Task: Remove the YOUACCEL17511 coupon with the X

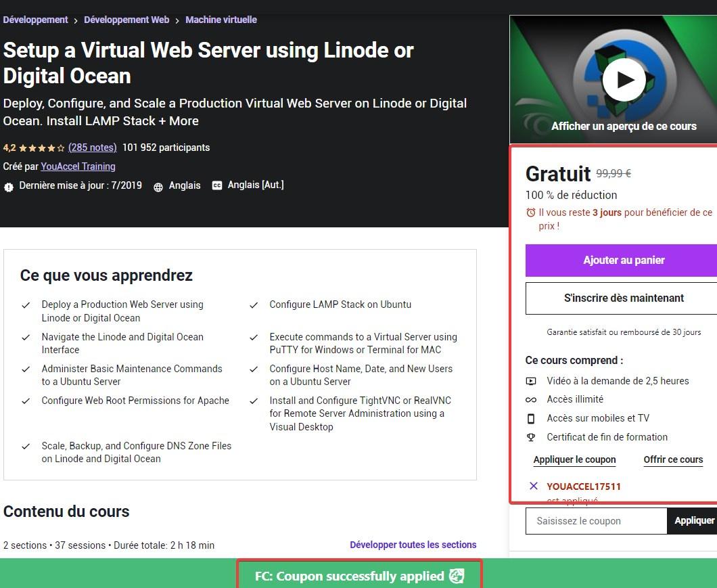Action: click(x=533, y=486)
